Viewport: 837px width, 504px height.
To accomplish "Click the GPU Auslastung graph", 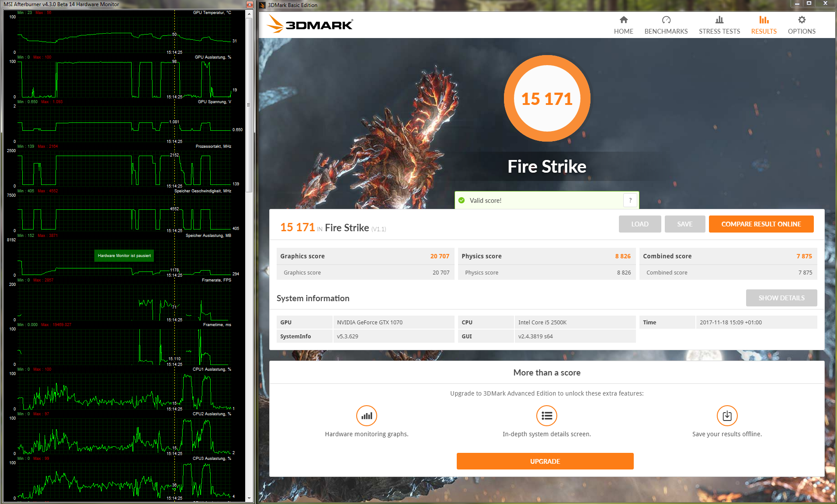I will (124, 79).
